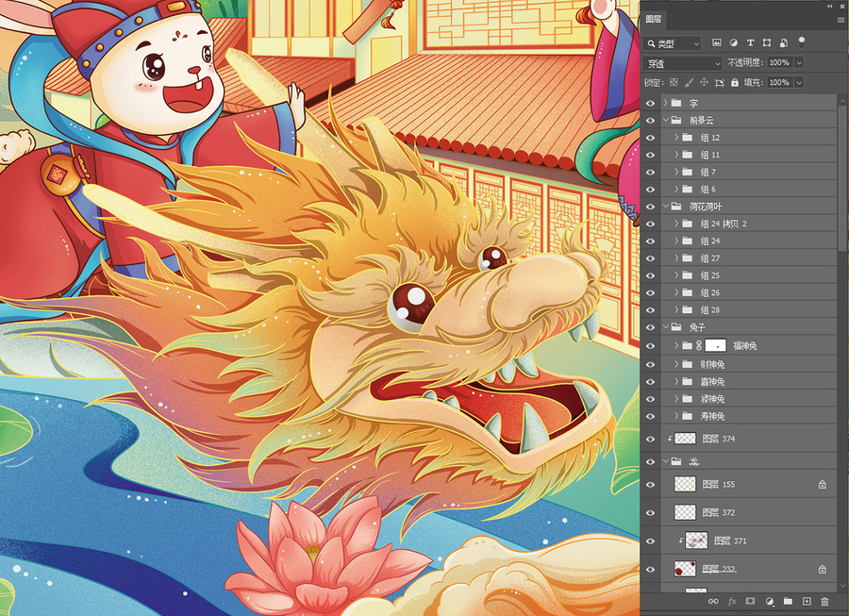Filter layers by smart object icon
Viewport: 849px width, 616px height.
click(x=784, y=42)
